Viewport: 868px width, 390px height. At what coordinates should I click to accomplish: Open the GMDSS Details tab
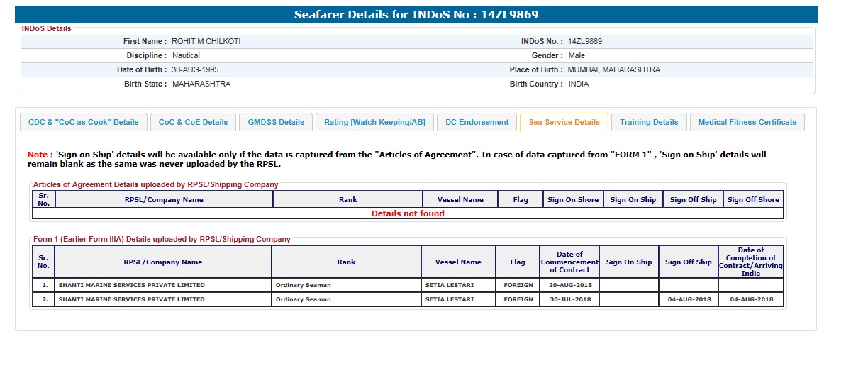[276, 122]
